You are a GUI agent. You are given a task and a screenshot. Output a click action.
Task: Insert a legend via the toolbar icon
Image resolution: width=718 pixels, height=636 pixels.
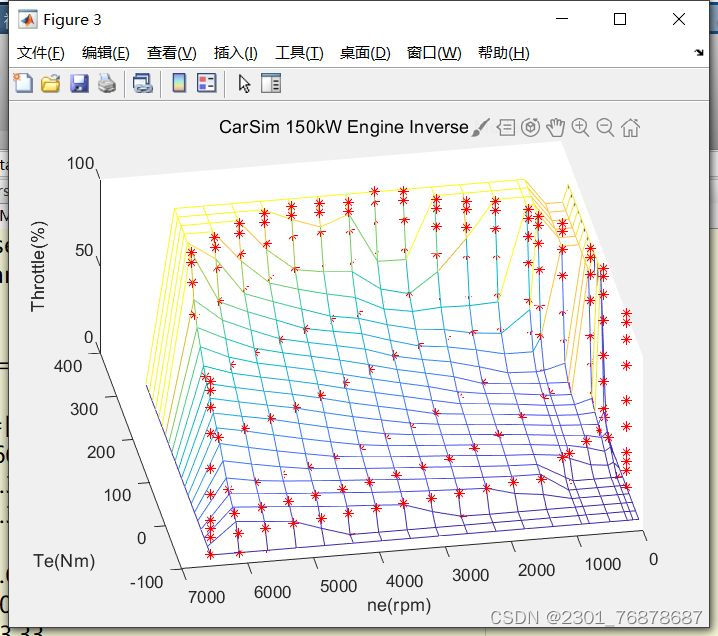pyautogui.click(x=207, y=83)
